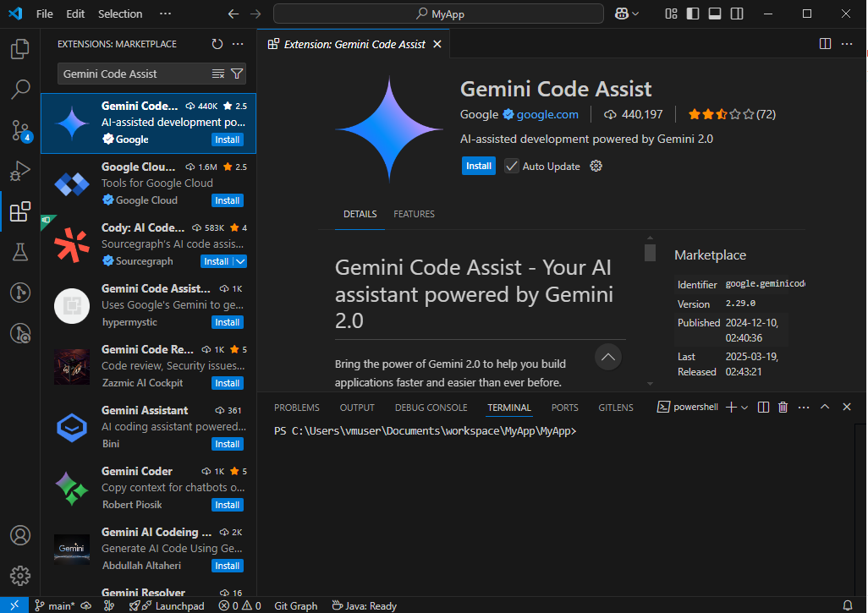Select the Extensions view icon
This screenshot has height=613, width=868.
coord(20,211)
